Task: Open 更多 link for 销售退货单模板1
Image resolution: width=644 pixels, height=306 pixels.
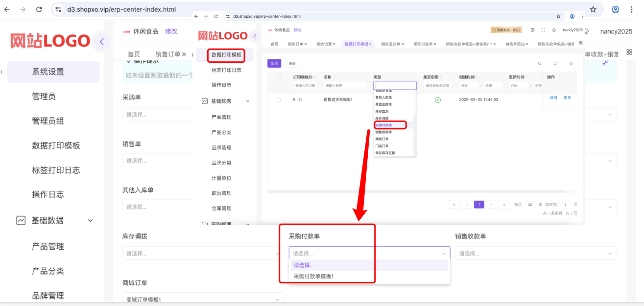Action: tap(567, 98)
